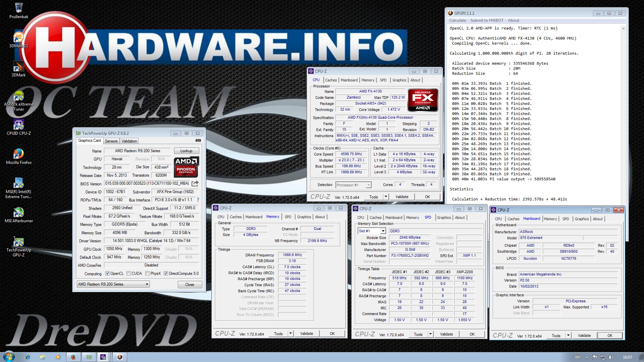Switch to Validation tab in GPU-Z

(x=129, y=141)
